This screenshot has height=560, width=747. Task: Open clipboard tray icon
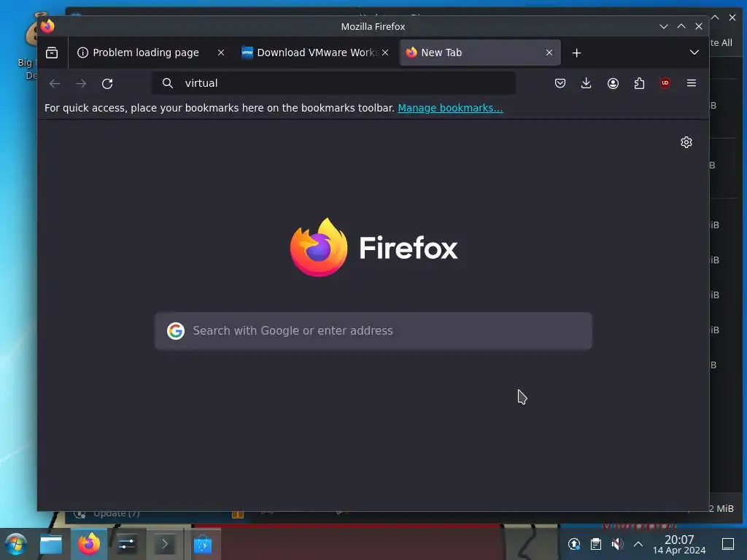tap(596, 544)
